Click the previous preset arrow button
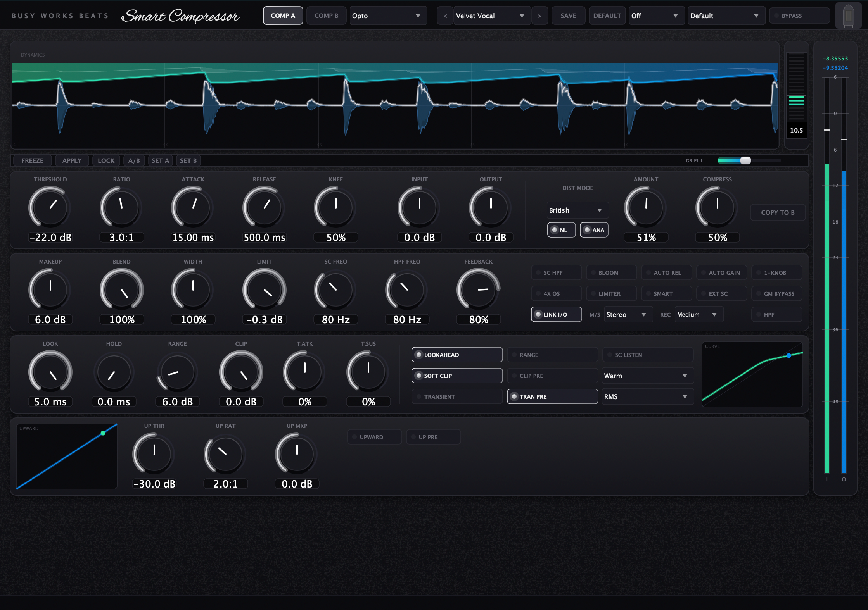Image resolution: width=868 pixels, height=610 pixels. (x=445, y=16)
